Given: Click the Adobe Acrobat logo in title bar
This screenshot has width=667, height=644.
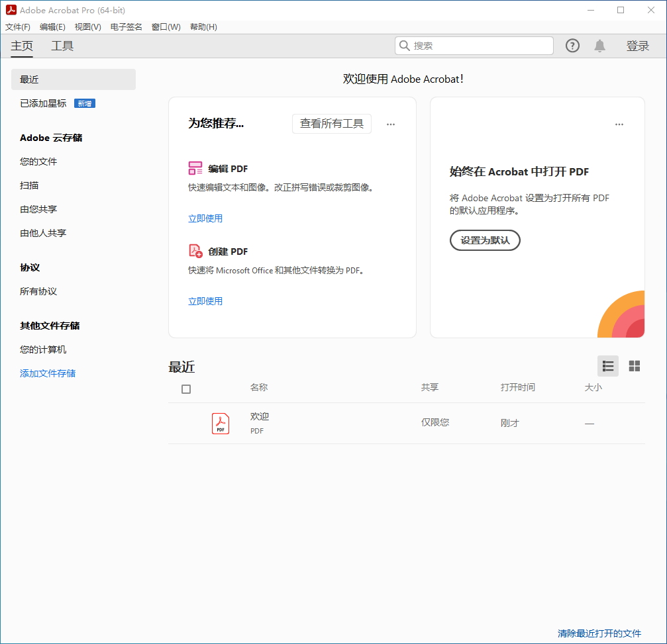Looking at the screenshot, I should click(x=11, y=10).
